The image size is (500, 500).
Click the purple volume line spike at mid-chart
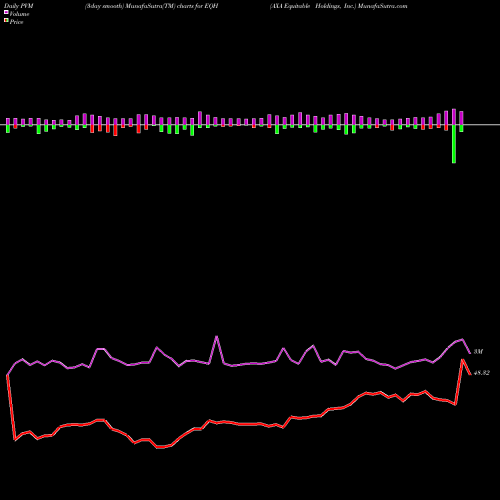coord(217,337)
